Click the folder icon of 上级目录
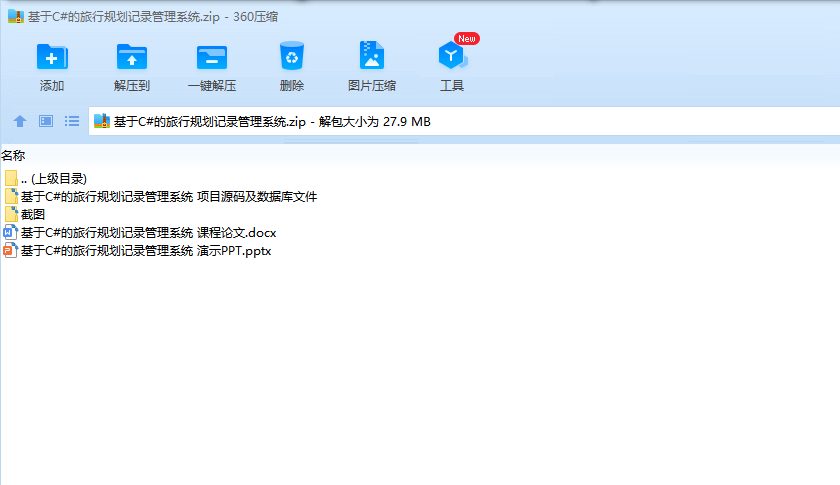 tap(11, 178)
